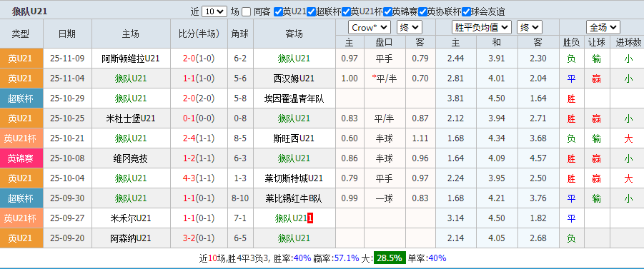Click the 2-0(1-0) score on 25-11-09

coord(199,59)
